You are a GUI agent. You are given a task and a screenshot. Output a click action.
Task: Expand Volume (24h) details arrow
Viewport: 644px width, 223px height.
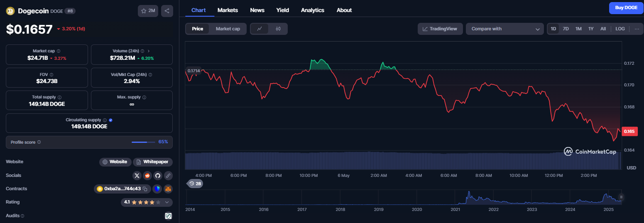pos(149,51)
